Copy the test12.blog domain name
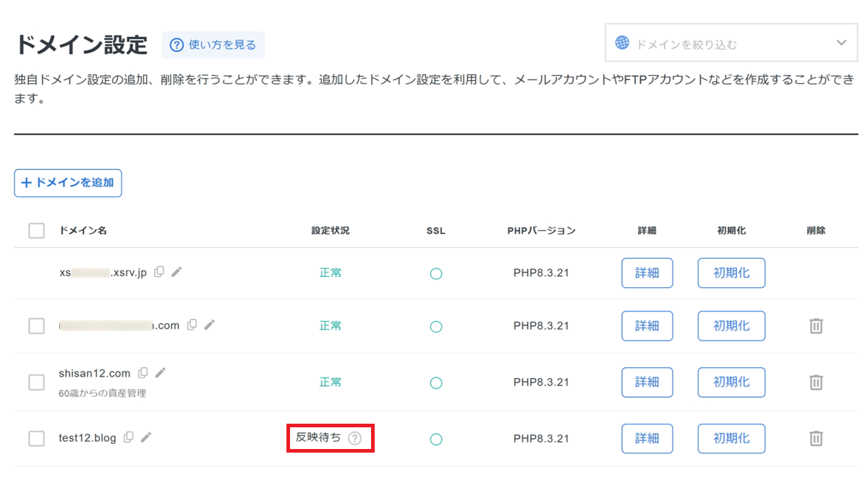 (x=129, y=437)
